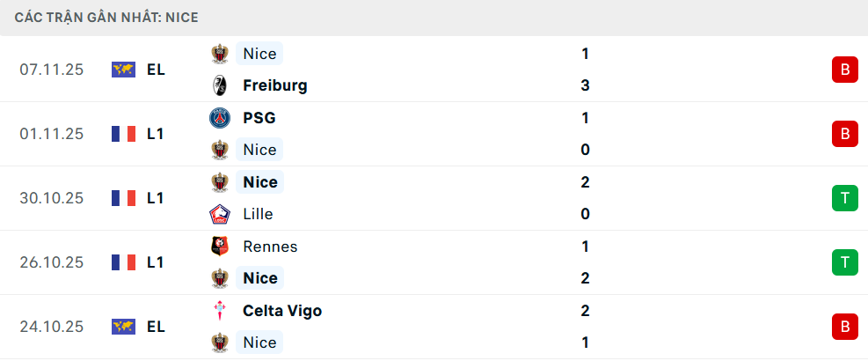
Task: Click the green T badge for Lille match
Action: tap(844, 198)
